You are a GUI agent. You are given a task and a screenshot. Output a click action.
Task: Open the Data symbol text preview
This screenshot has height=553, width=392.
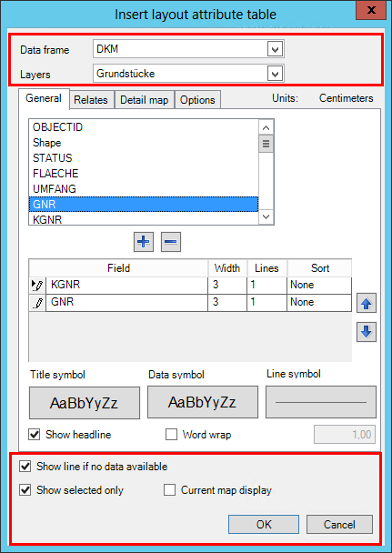click(x=203, y=402)
